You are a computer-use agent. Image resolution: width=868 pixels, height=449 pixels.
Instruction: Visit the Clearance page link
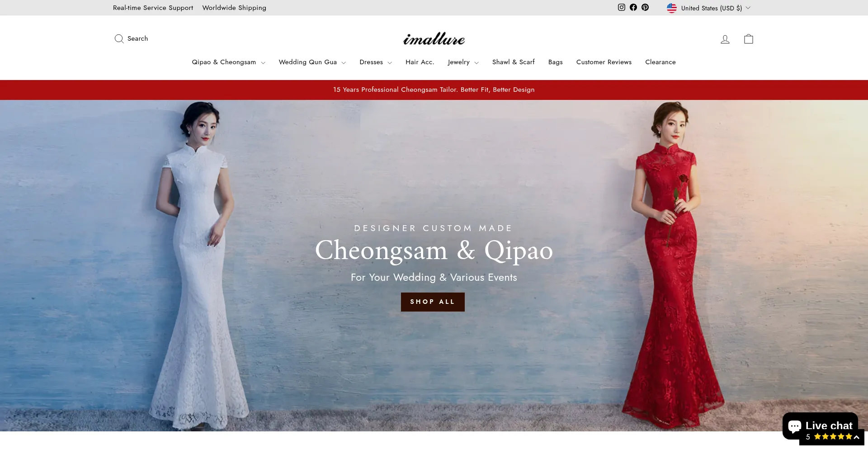click(660, 62)
